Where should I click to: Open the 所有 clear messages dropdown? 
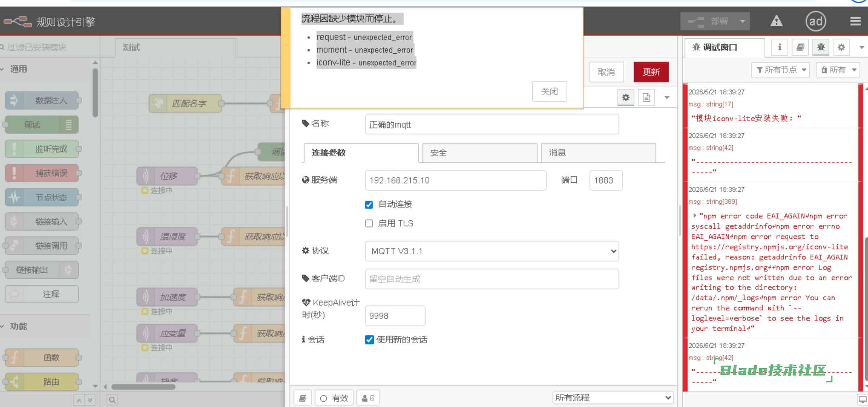[838, 70]
